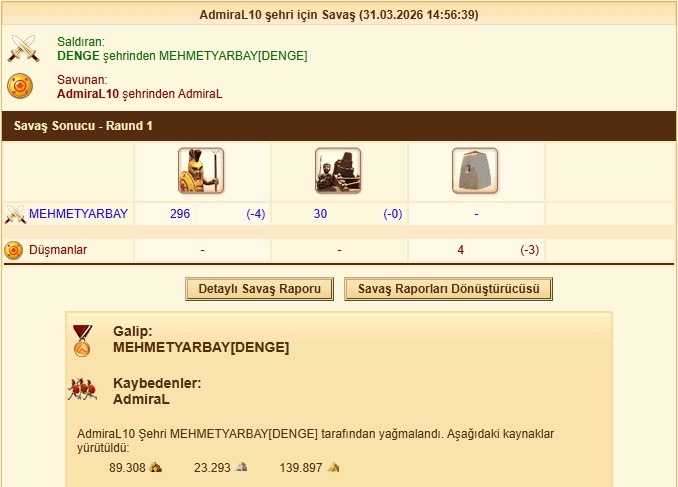Click the battle title with date
This screenshot has width=678, height=487.
click(339, 15)
